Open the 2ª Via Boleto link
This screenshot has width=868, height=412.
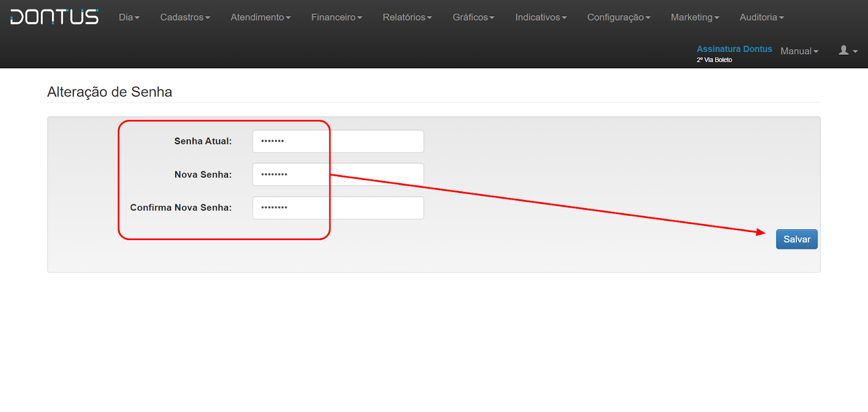[714, 60]
